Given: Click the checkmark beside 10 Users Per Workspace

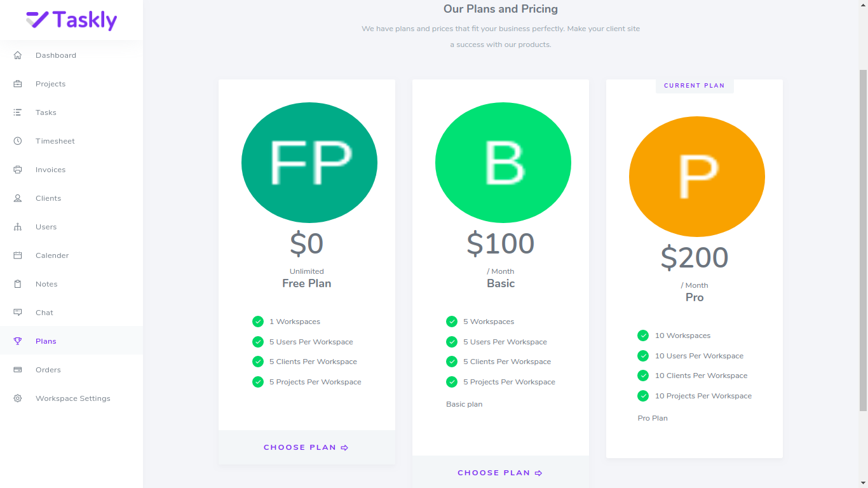Looking at the screenshot, I should [643, 356].
